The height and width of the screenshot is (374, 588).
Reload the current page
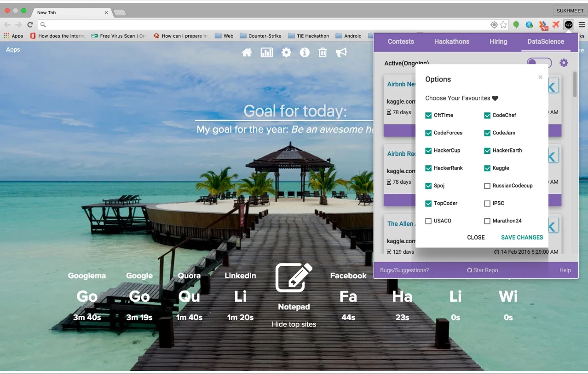coord(30,24)
